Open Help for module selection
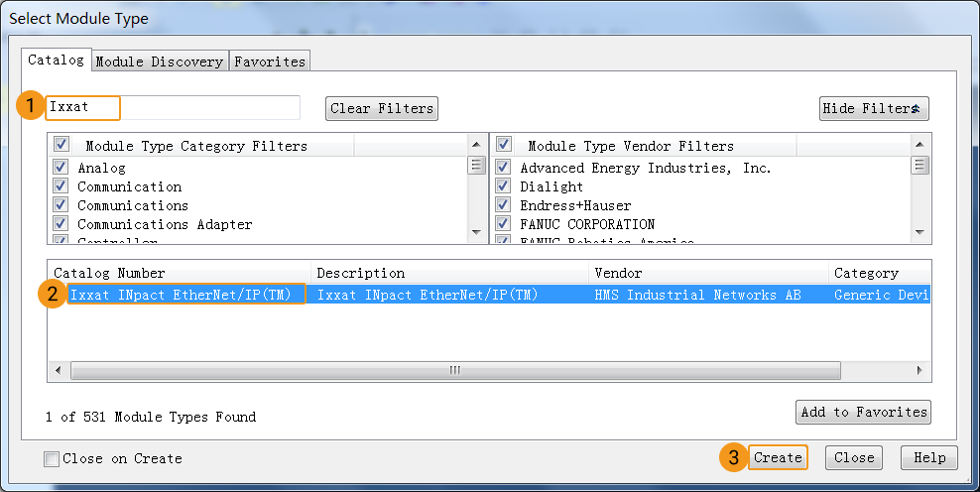 (929, 457)
